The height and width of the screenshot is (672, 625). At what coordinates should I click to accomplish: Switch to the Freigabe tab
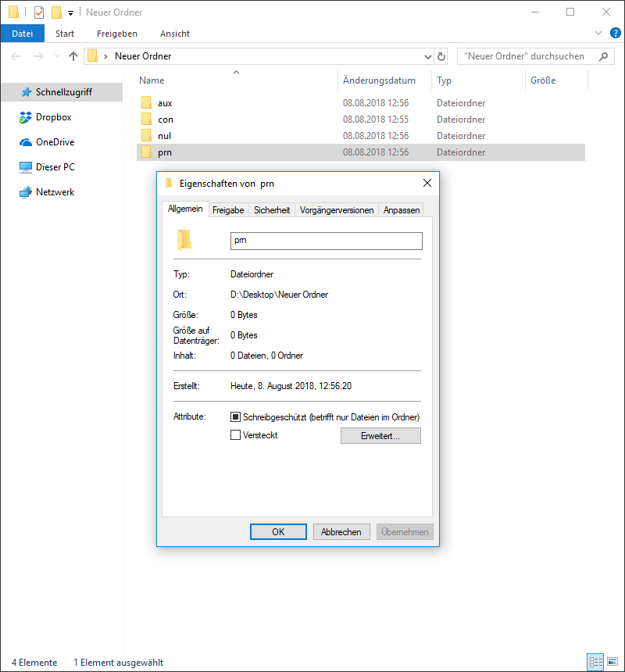228,210
